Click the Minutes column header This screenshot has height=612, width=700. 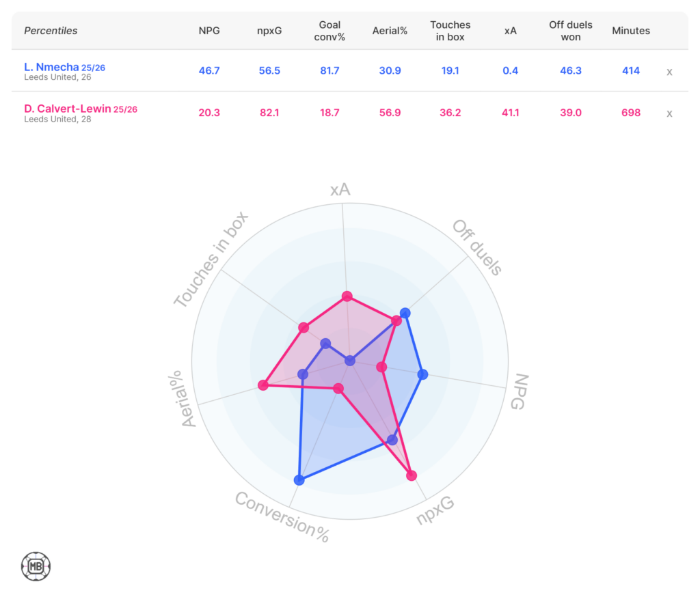point(630,31)
